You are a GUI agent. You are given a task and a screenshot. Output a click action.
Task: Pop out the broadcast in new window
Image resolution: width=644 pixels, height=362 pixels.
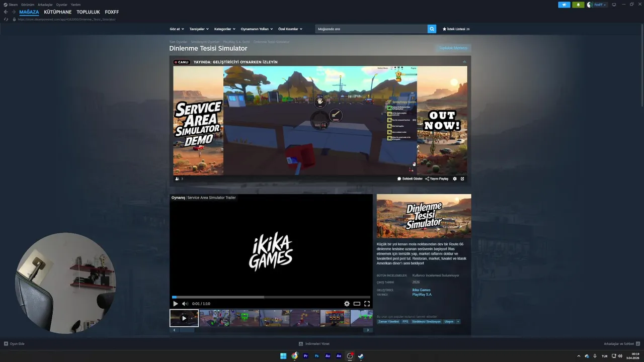coord(462,178)
